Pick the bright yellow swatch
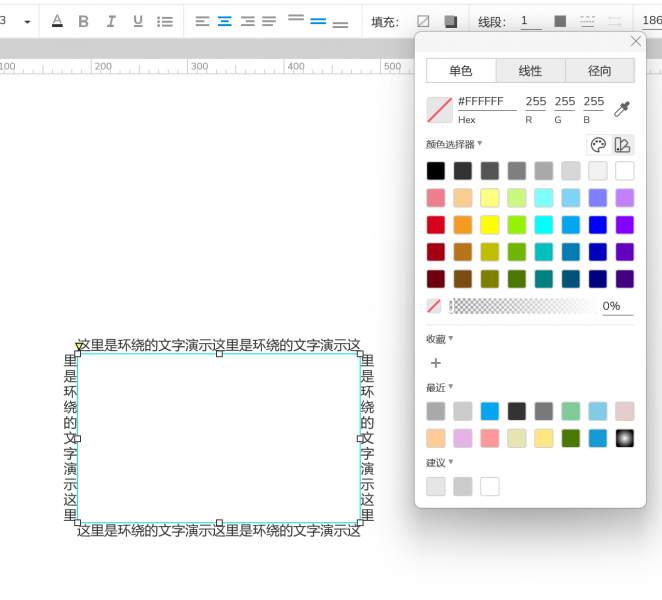662x600 pixels. tap(490, 225)
